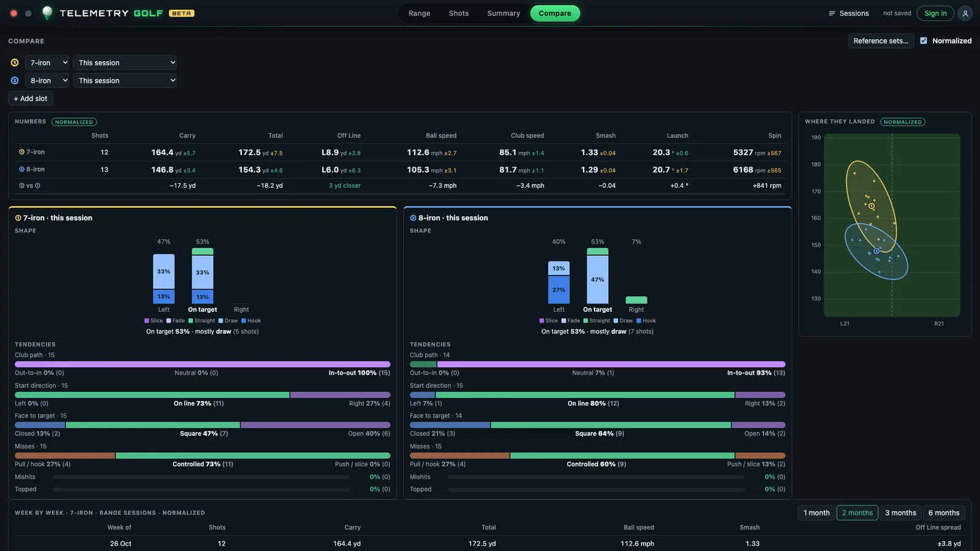Click the yellow slot 1 marker icon
The height and width of the screenshot is (551, 980).
15,62
